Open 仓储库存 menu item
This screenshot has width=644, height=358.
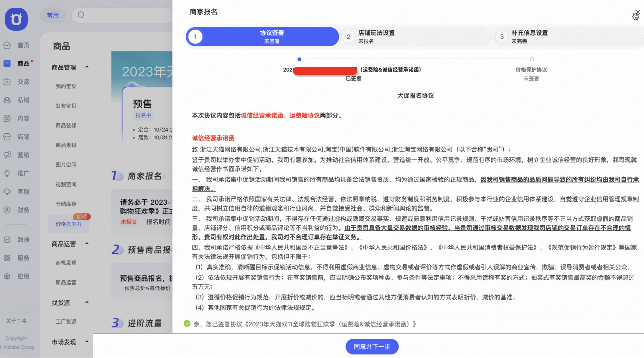click(x=66, y=204)
